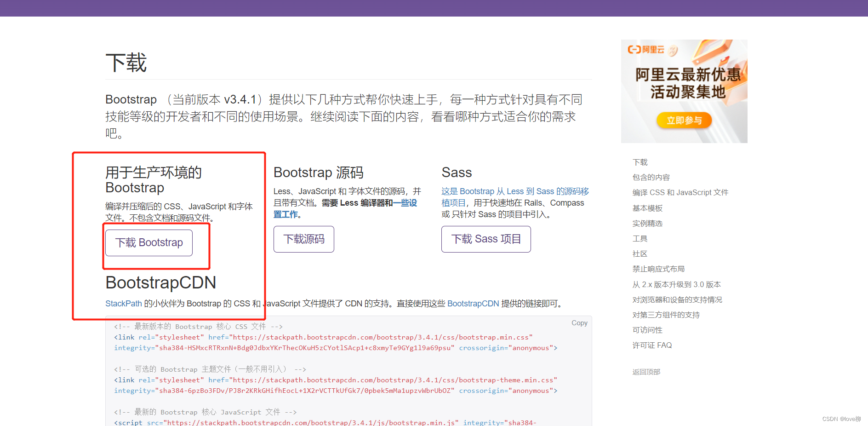Open the Bootstrap Less to Sass port link
868x426 pixels.
pos(515,197)
